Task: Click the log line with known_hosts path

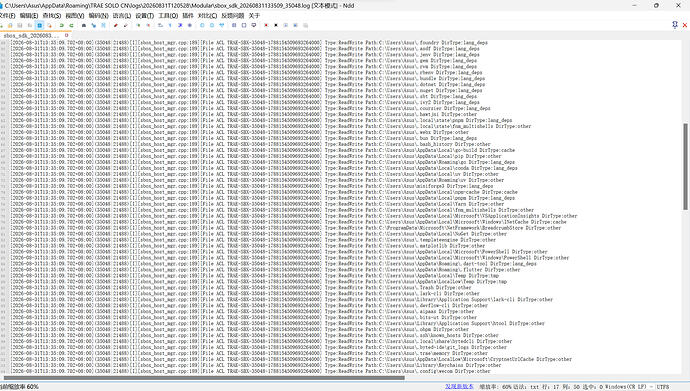Action: pos(254,335)
